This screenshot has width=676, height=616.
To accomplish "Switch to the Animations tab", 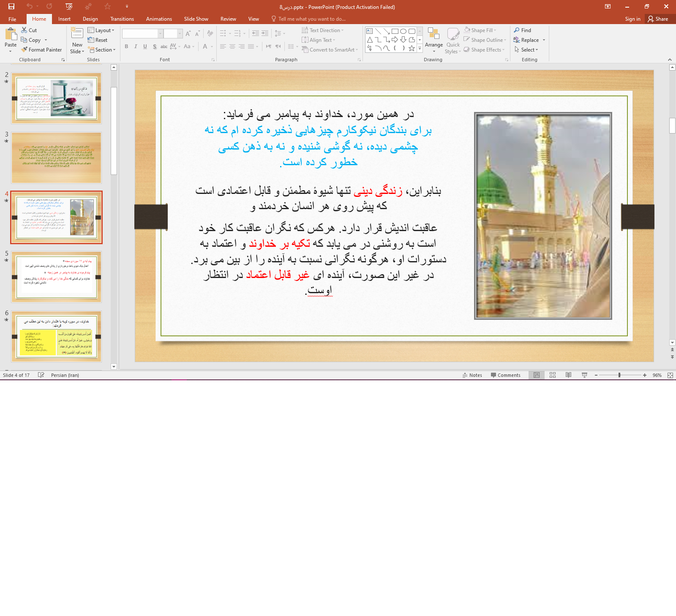I will tap(159, 19).
